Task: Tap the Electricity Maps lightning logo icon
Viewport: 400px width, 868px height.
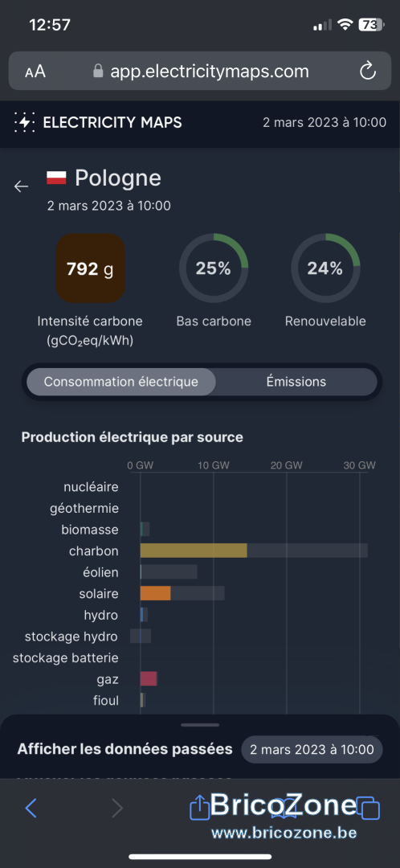Action: (24, 122)
